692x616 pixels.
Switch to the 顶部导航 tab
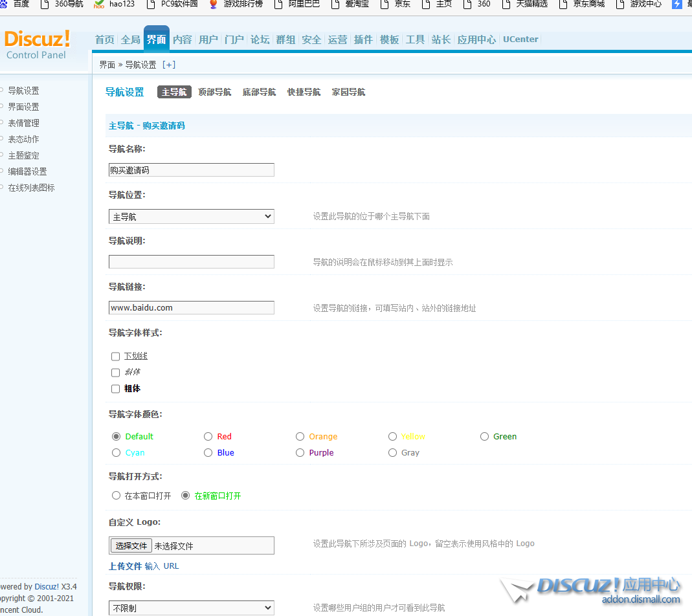click(214, 92)
